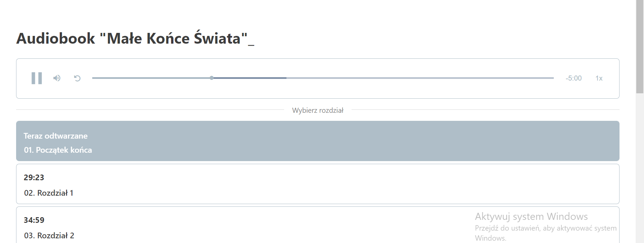644x243 pixels.
Task: Click the now playing "01. Początek końca" row
Action: (x=318, y=141)
